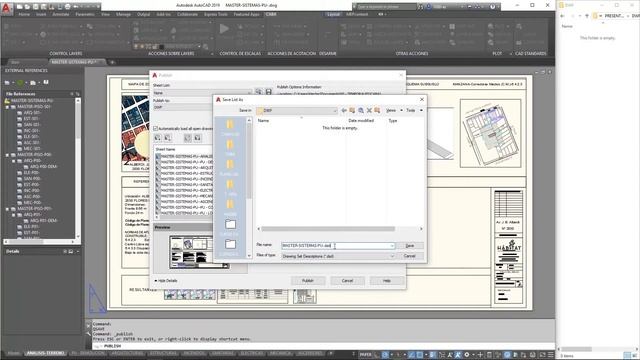The image size is (640, 360).
Task: Click Attach DWG icon in External References
Action: point(7,82)
